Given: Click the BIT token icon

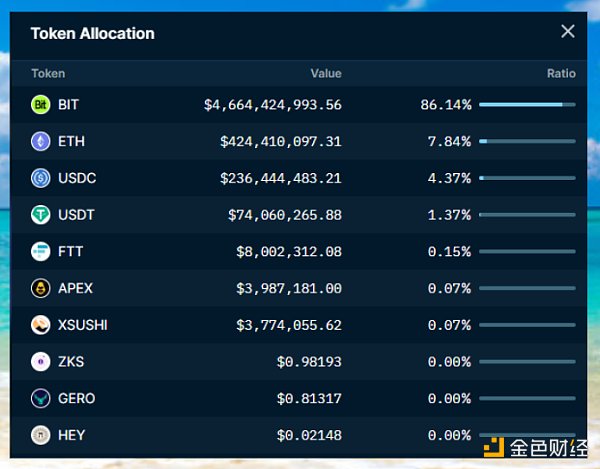Looking at the screenshot, I should pyautogui.click(x=41, y=105).
